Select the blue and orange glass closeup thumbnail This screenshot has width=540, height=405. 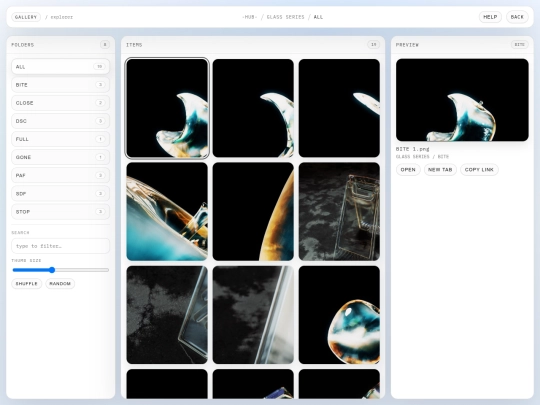[167, 211]
